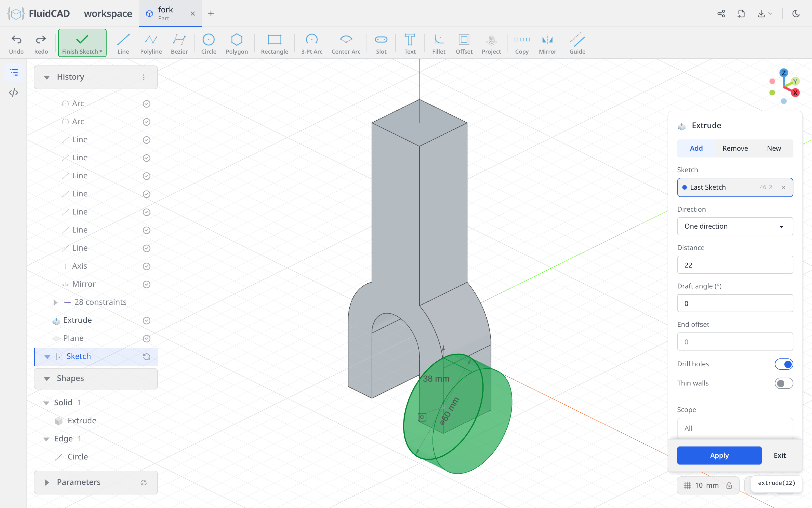Open the Finish Sketch dropdown arrow
The image size is (812, 508).
101,51
